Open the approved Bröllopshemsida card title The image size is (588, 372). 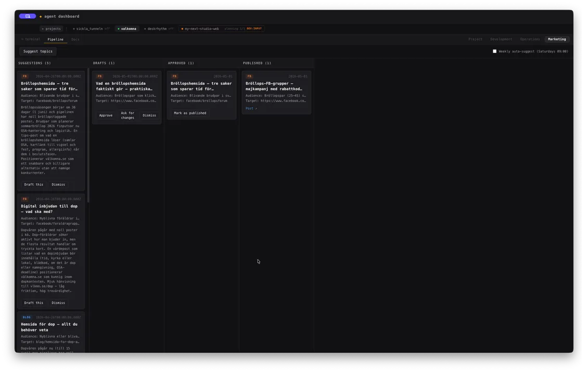pos(201,86)
